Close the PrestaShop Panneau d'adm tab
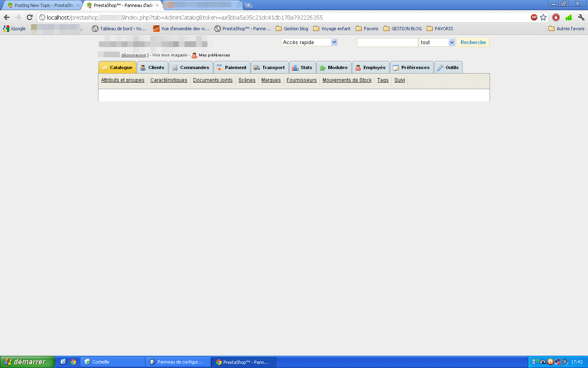The height and width of the screenshot is (368, 588). coord(157,5)
